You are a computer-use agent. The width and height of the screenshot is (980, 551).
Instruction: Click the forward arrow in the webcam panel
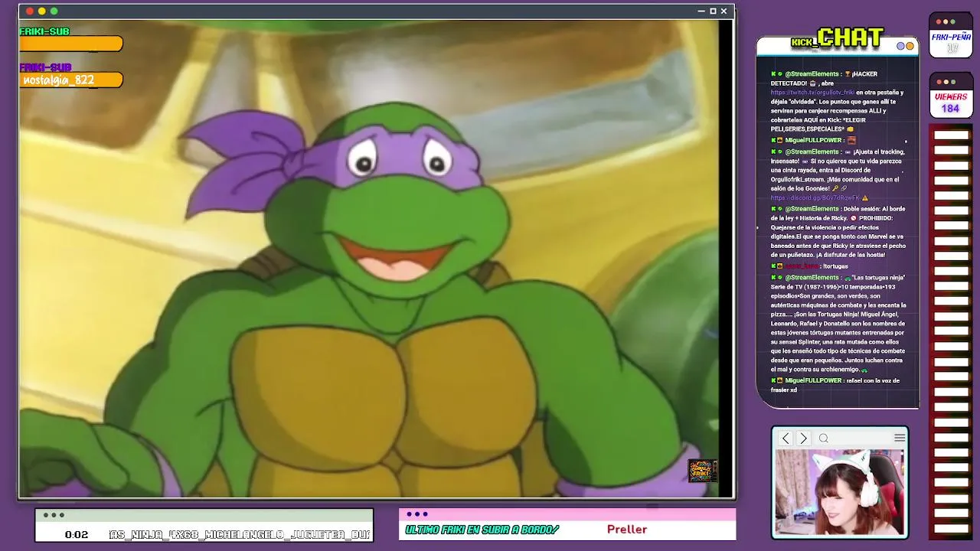(803, 439)
